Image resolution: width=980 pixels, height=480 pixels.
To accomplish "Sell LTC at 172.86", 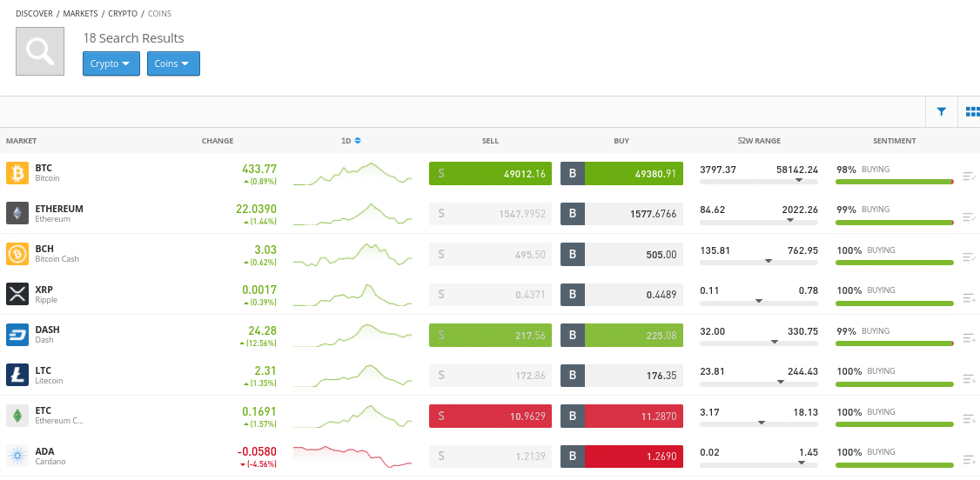I will [491, 376].
